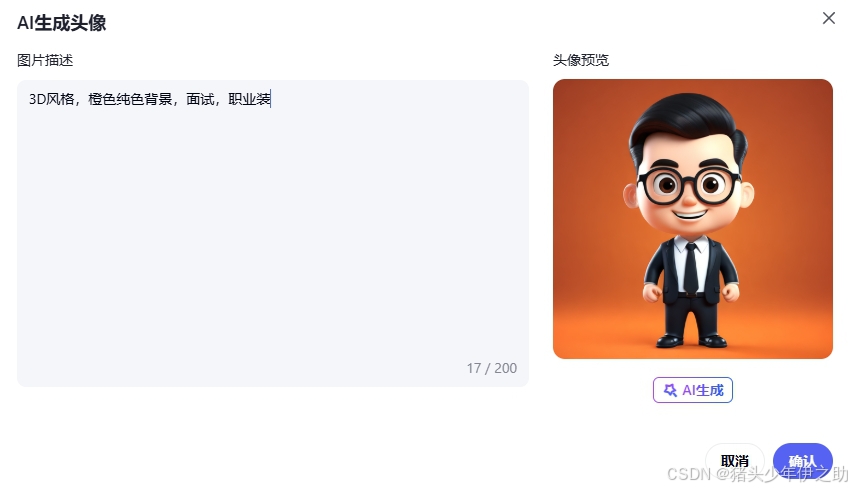
Task: Click the 头像预览 label
Action: click(x=581, y=60)
